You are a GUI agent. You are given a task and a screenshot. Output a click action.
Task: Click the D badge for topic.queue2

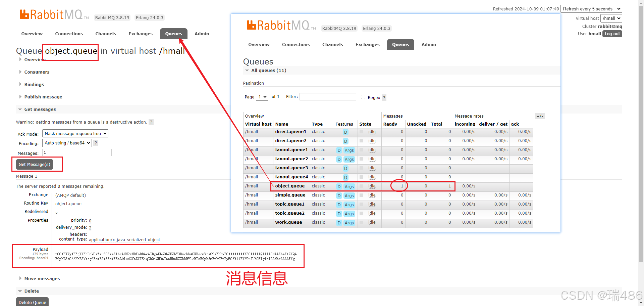click(339, 214)
